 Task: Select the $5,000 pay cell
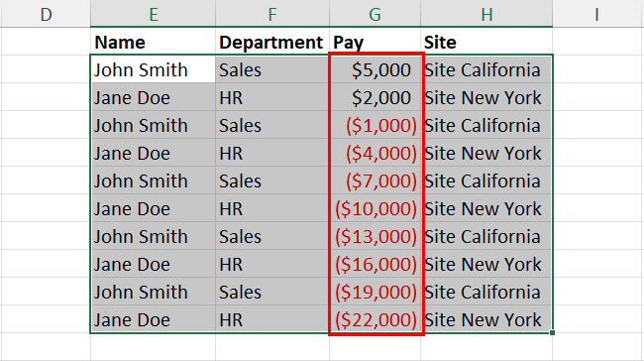coord(375,69)
